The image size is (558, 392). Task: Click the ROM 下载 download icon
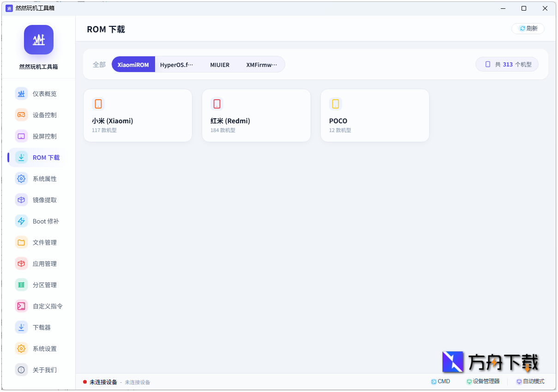point(21,157)
